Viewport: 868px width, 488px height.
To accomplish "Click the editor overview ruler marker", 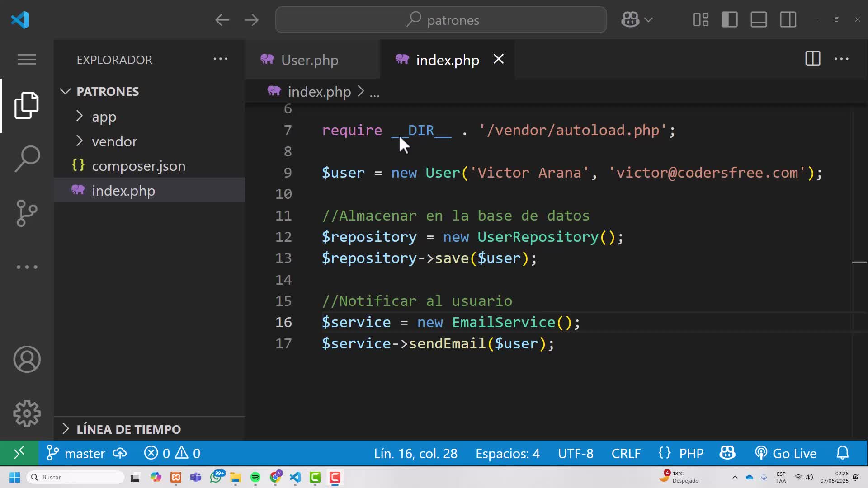I will pyautogui.click(x=859, y=262).
